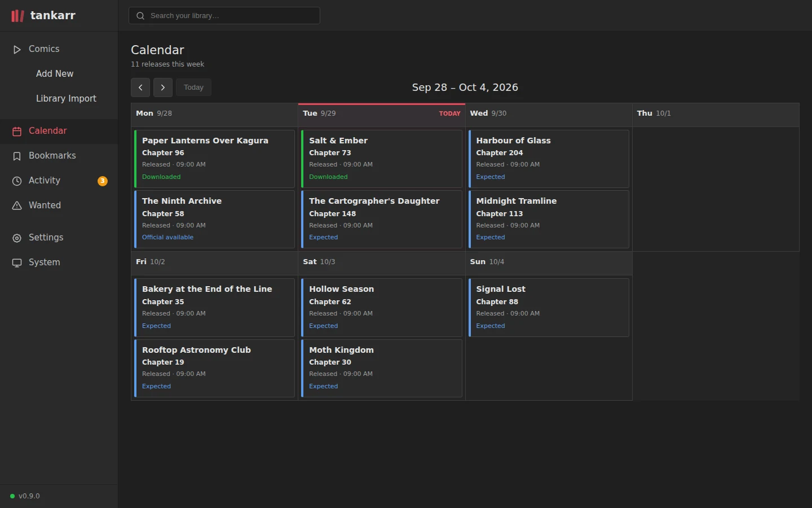
Task: Open Library Import from the sidebar
Action: click(x=66, y=99)
